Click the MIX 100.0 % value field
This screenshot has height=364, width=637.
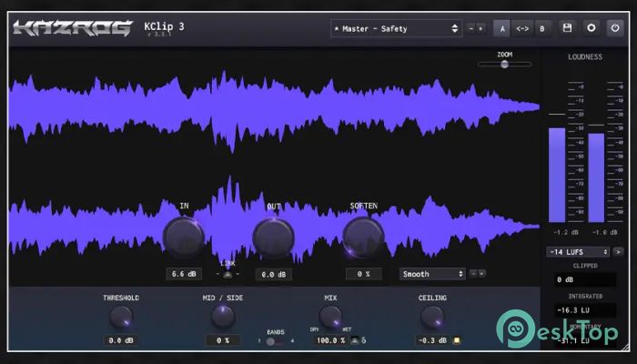pyautogui.click(x=330, y=340)
